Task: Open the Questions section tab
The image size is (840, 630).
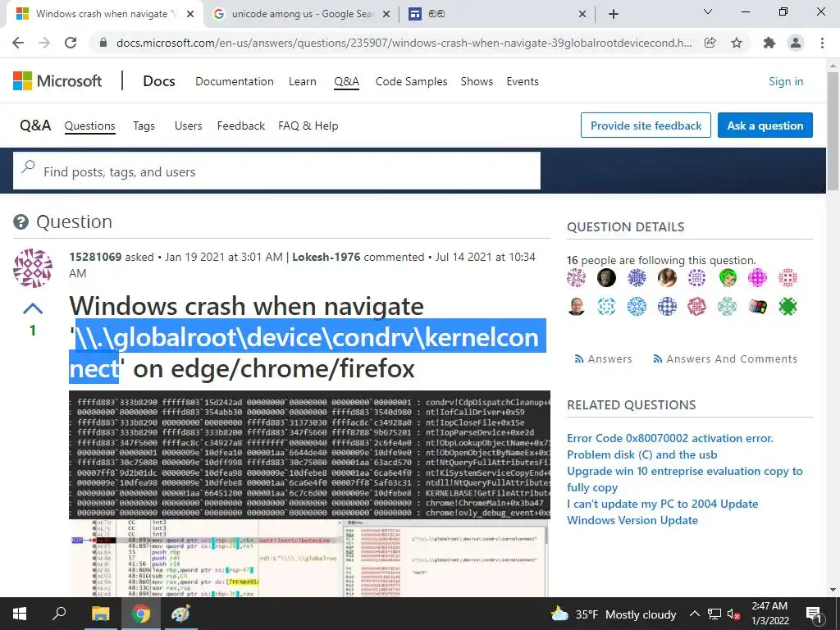Action: (x=89, y=126)
